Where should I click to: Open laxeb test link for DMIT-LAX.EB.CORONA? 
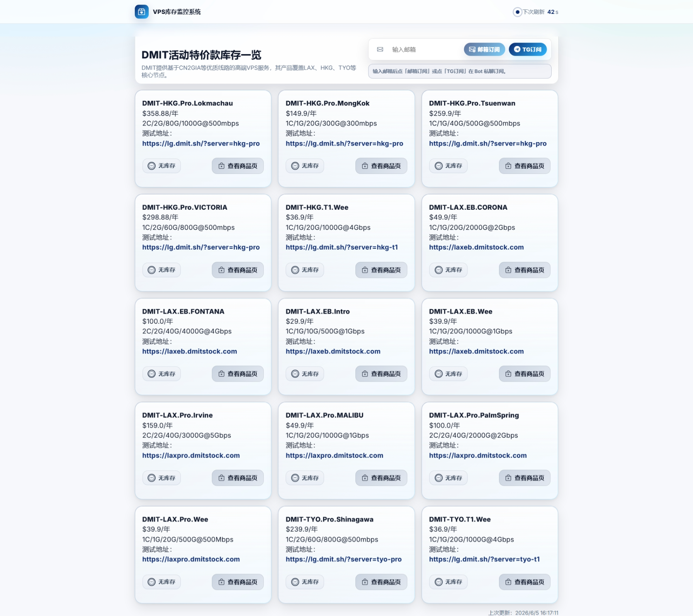(x=476, y=248)
